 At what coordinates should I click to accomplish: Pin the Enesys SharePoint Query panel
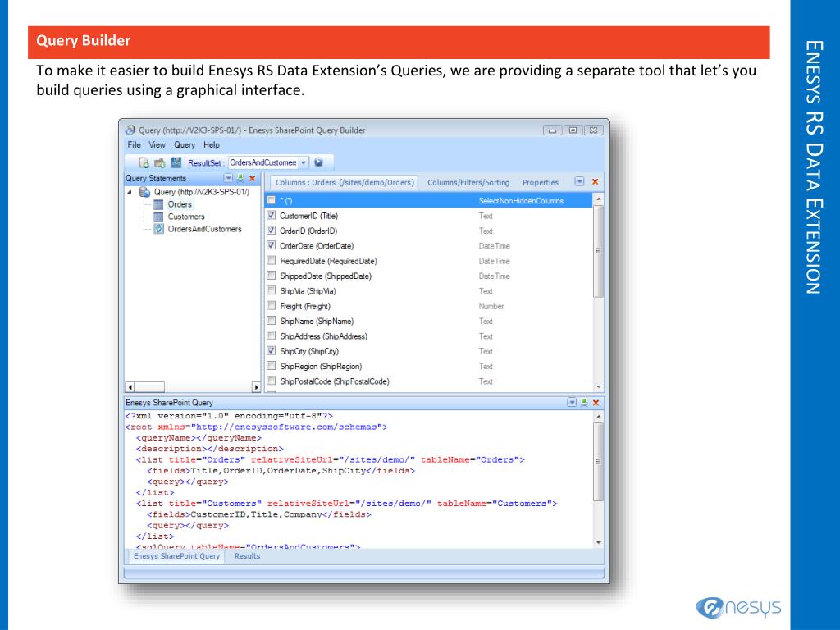(x=584, y=402)
